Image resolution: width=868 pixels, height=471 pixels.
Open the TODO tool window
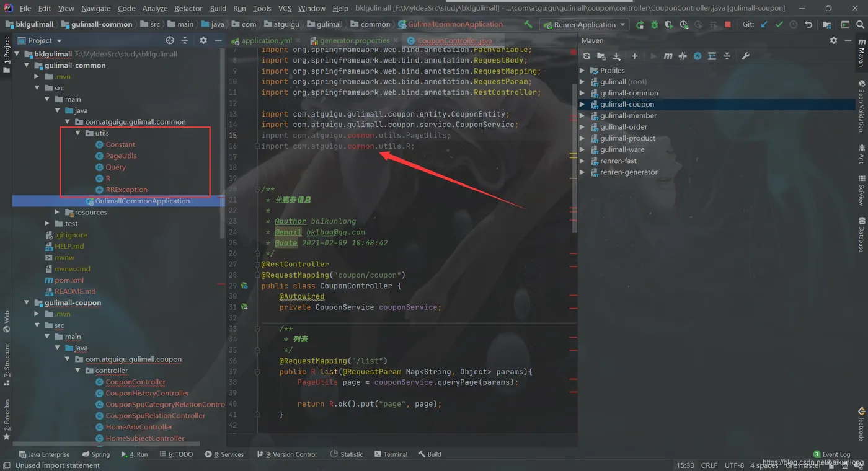pos(176,454)
